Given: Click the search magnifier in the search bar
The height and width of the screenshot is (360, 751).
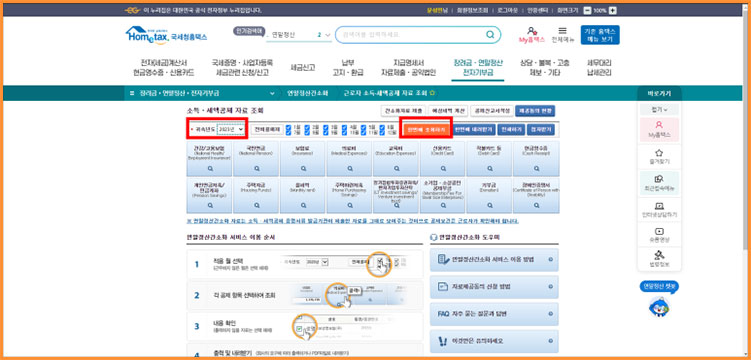Looking at the screenshot, I should [x=489, y=34].
